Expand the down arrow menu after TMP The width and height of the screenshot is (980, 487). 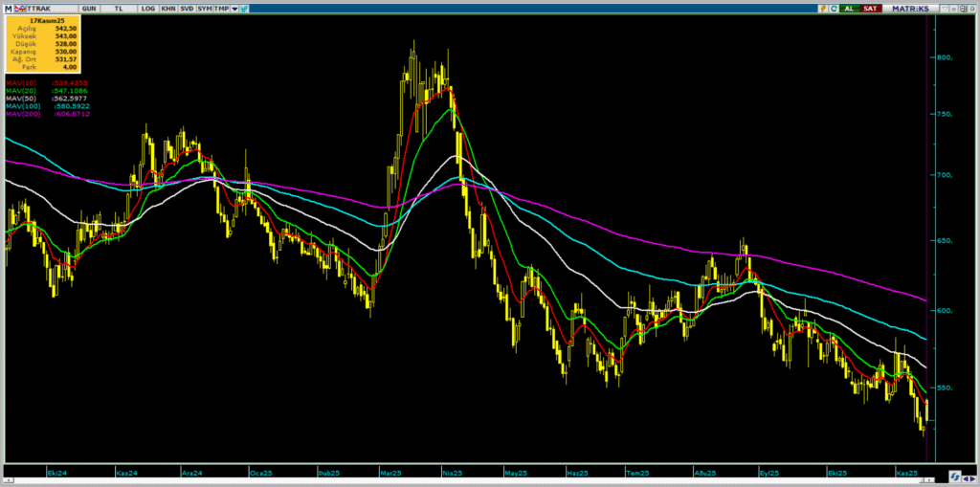click(234, 8)
